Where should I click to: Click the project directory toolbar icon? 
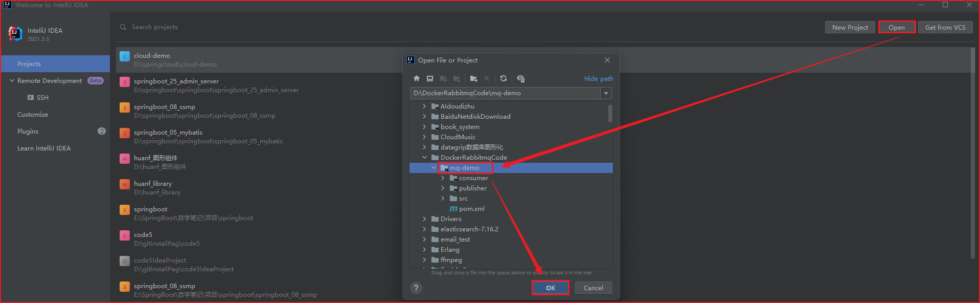[443, 78]
